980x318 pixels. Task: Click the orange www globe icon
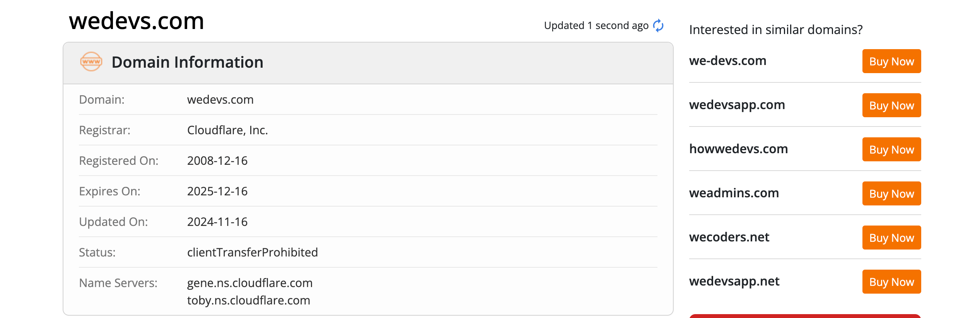(x=91, y=62)
